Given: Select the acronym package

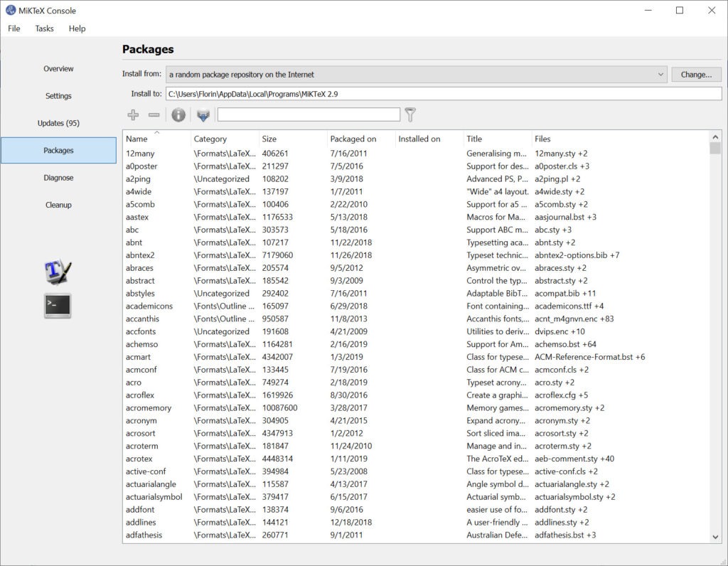Looking at the screenshot, I should pos(141,421).
